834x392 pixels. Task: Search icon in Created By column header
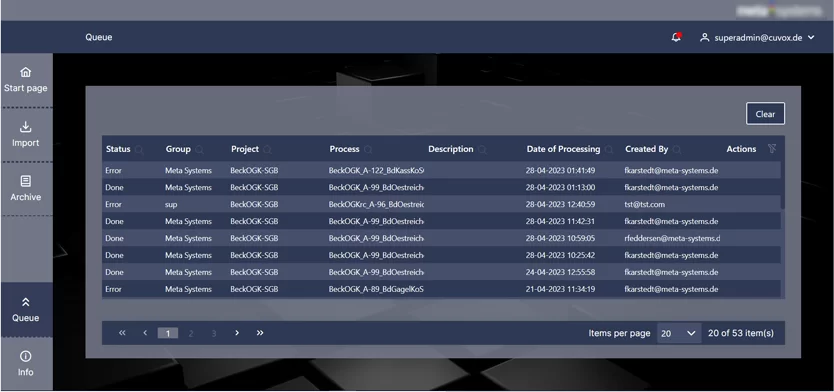677,150
